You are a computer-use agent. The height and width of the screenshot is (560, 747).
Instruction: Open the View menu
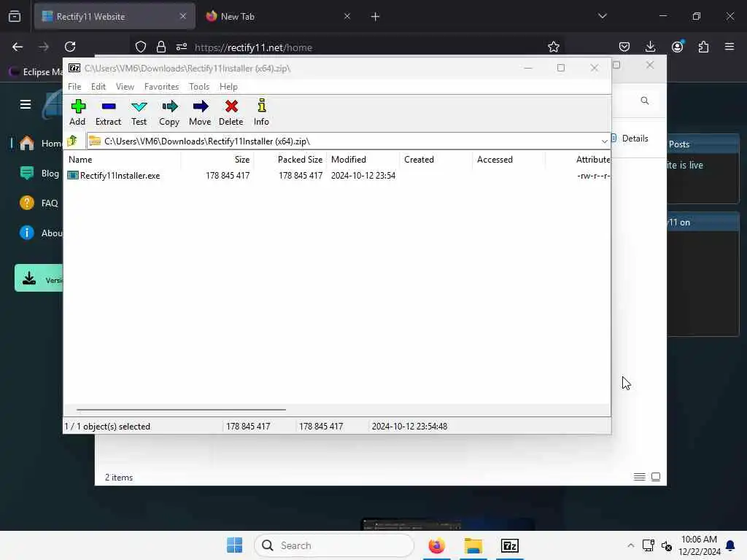point(125,87)
